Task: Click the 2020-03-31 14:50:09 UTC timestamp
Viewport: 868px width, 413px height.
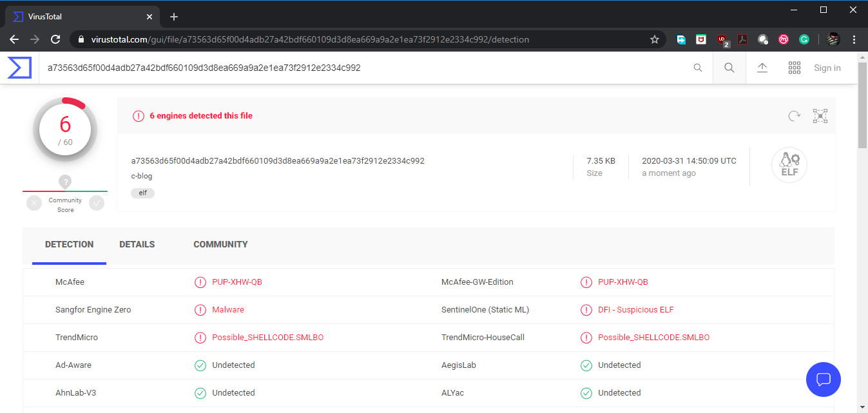Action: pyautogui.click(x=689, y=160)
